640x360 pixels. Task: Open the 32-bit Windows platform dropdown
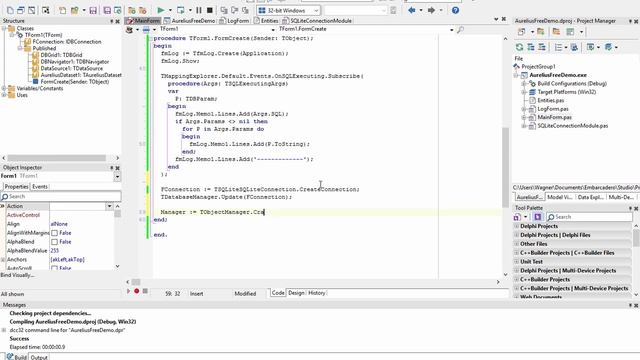[x=316, y=10]
